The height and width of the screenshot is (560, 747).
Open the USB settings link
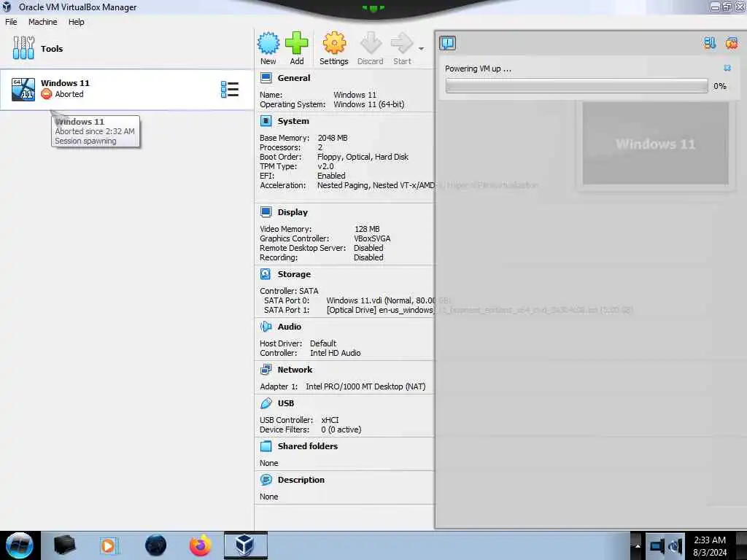point(286,403)
